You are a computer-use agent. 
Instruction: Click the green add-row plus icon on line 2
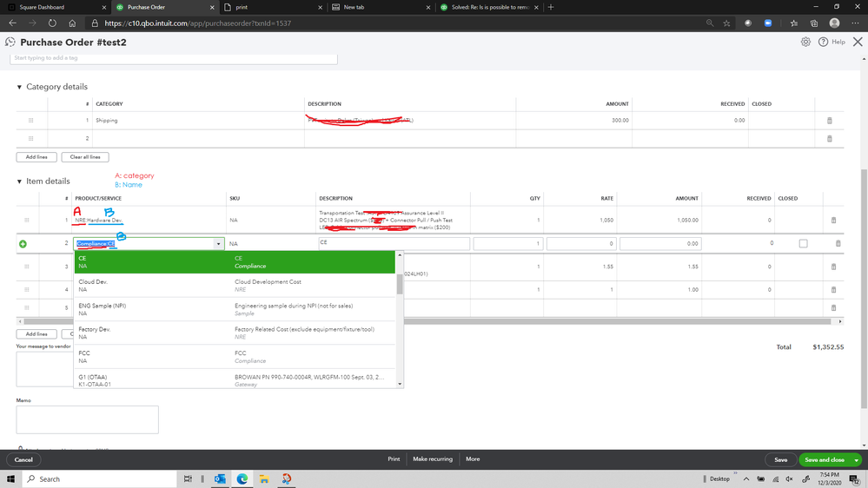[23, 244]
